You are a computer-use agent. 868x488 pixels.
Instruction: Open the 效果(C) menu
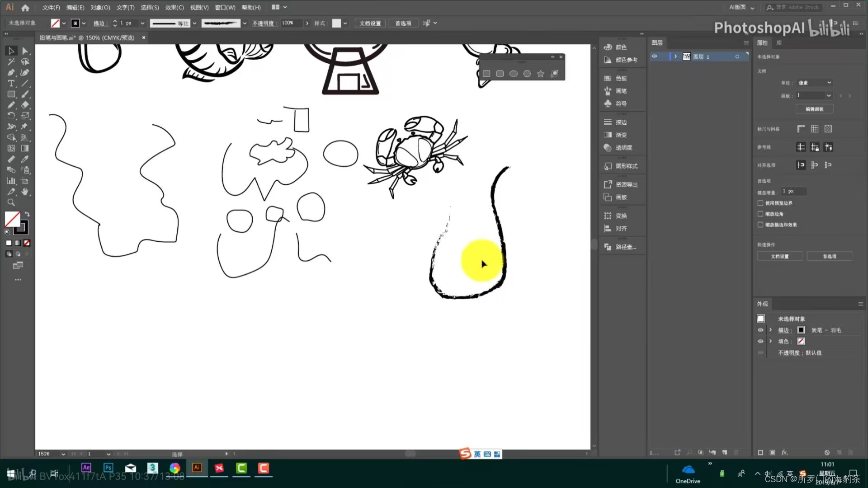tap(175, 7)
